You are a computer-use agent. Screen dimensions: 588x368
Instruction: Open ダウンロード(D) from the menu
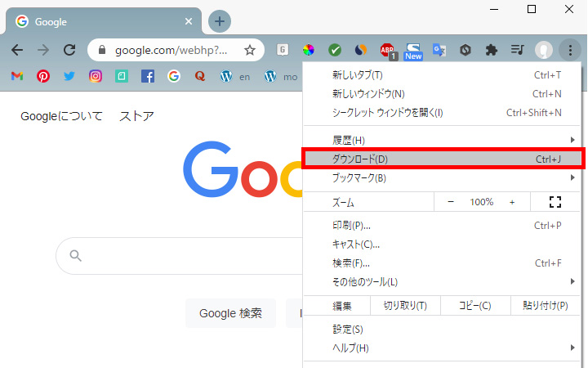pyautogui.click(x=443, y=159)
